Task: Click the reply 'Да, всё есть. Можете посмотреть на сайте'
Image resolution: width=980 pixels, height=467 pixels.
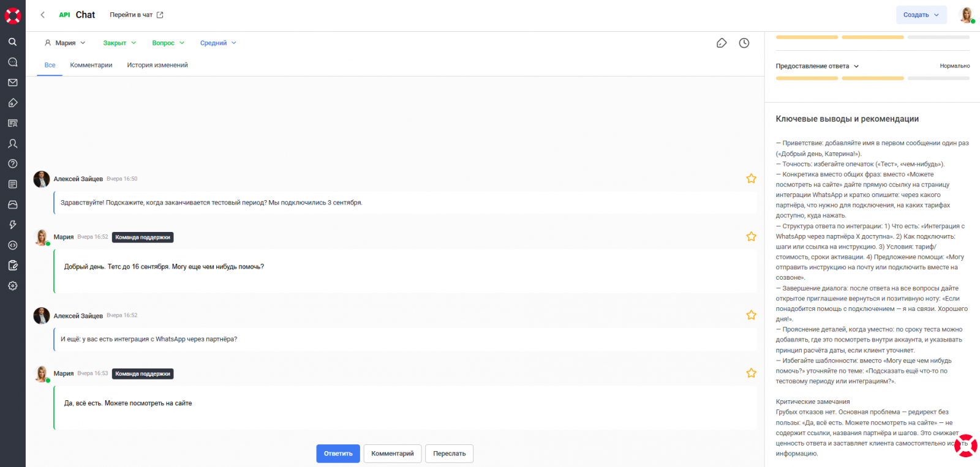Action: tap(128, 403)
